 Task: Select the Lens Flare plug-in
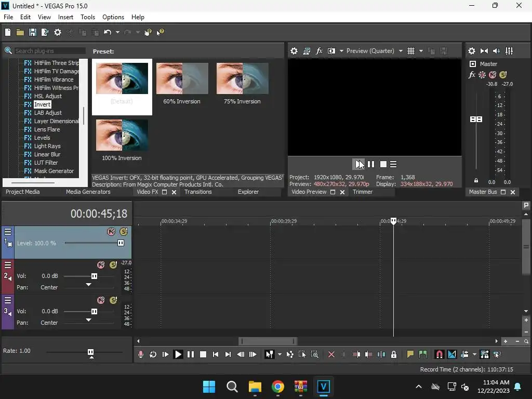point(47,129)
